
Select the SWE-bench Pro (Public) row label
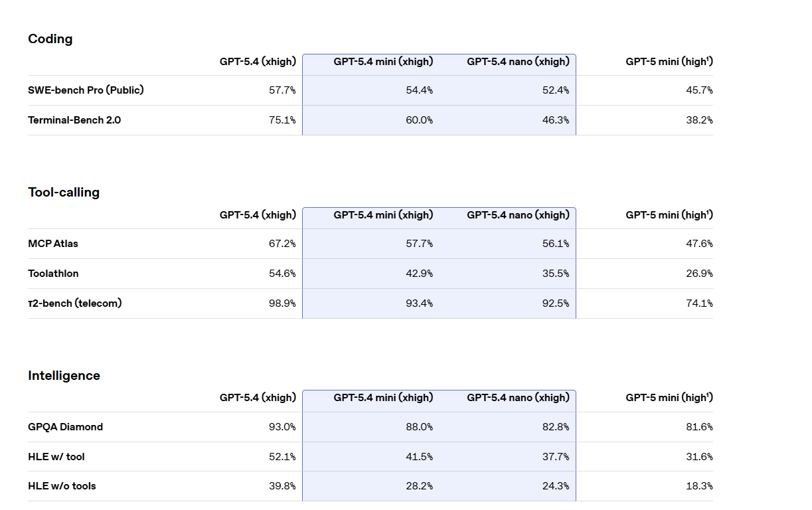point(86,90)
